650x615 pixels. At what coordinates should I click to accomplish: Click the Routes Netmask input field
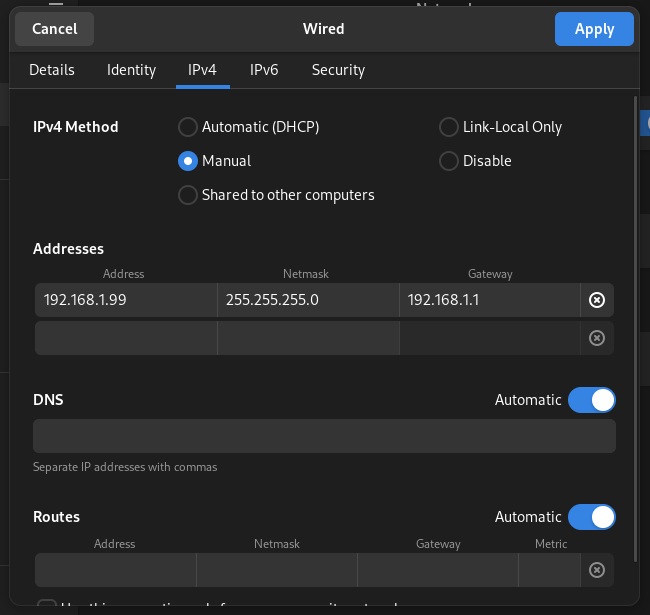276,570
